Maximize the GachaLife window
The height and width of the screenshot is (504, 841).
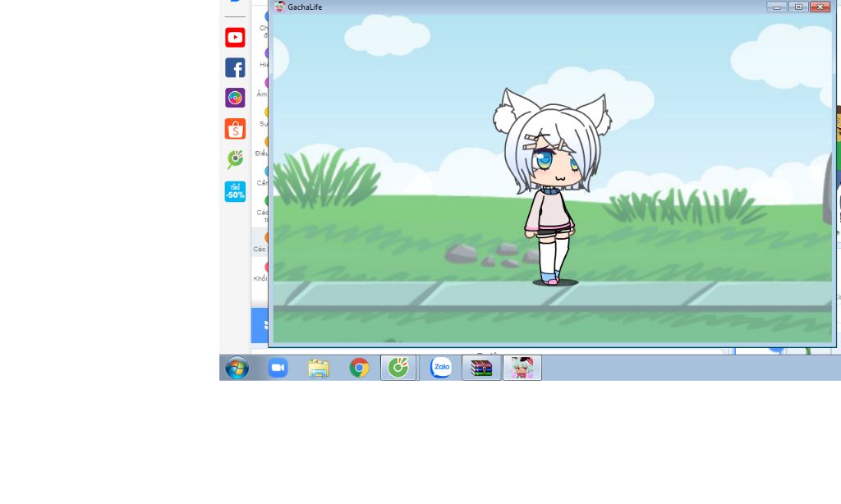798,7
